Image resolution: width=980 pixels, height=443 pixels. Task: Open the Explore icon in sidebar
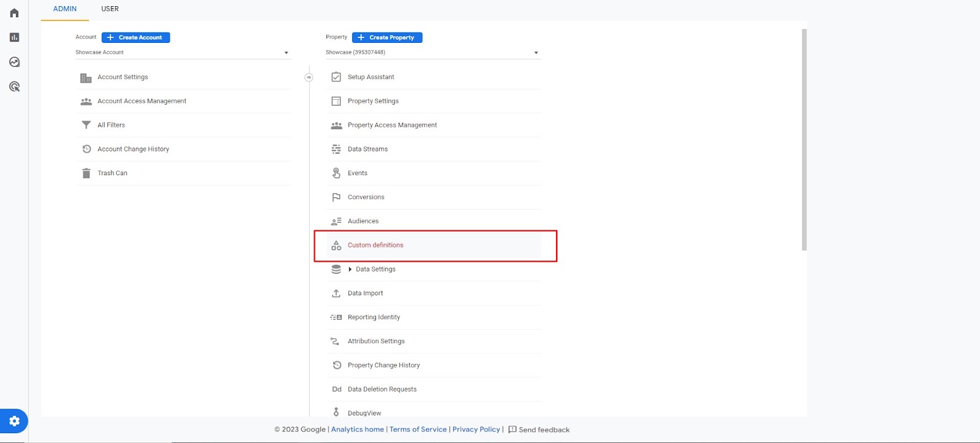click(14, 62)
